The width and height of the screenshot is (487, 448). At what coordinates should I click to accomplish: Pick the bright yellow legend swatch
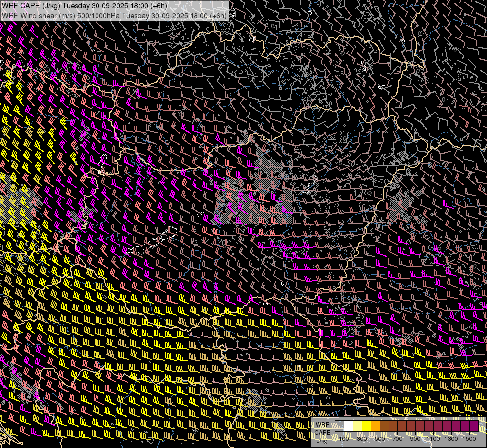pyautogui.click(x=367, y=426)
